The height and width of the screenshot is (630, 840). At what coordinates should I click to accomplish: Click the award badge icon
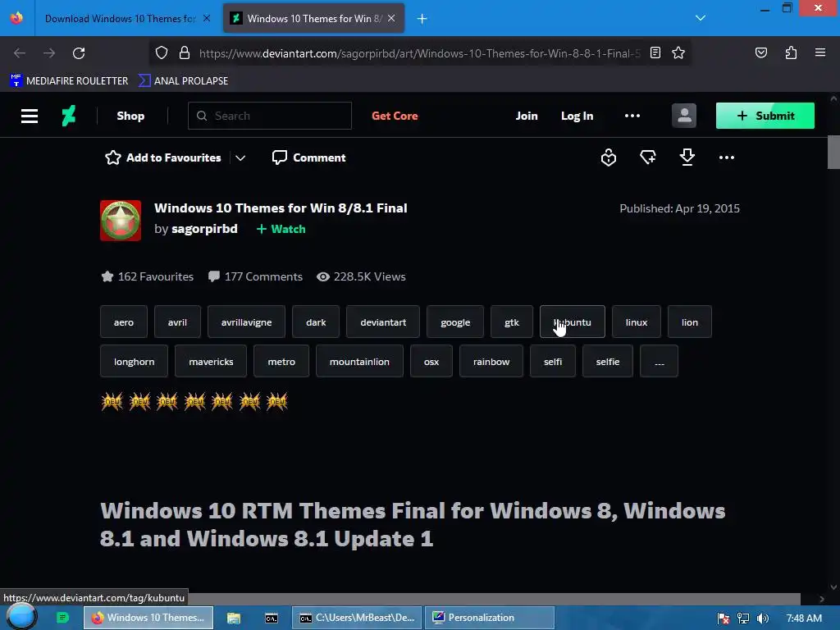tap(609, 157)
